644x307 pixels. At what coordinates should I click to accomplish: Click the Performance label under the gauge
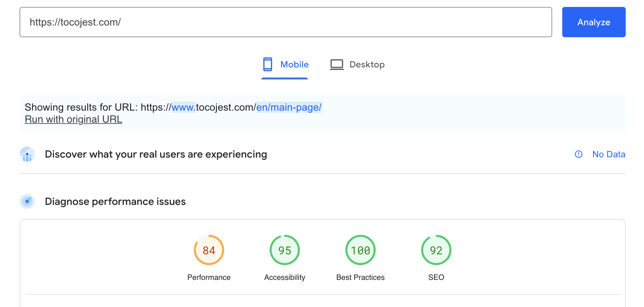click(x=209, y=277)
